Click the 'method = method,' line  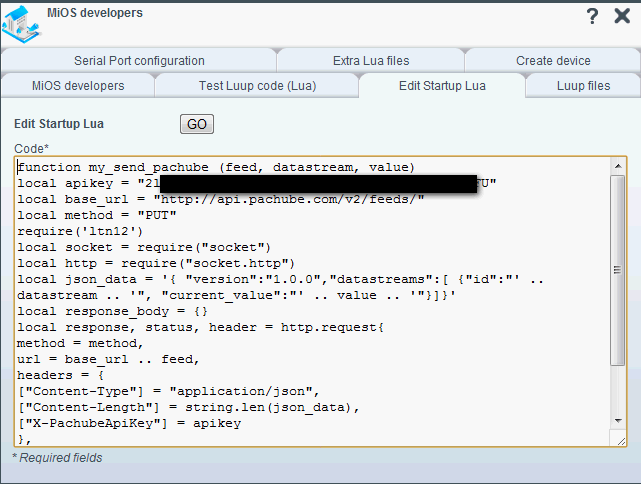(x=80, y=343)
